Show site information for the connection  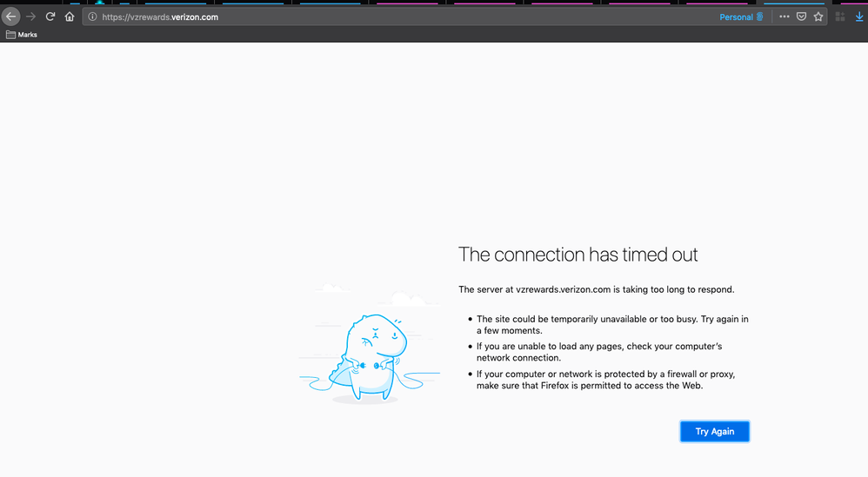(x=92, y=17)
